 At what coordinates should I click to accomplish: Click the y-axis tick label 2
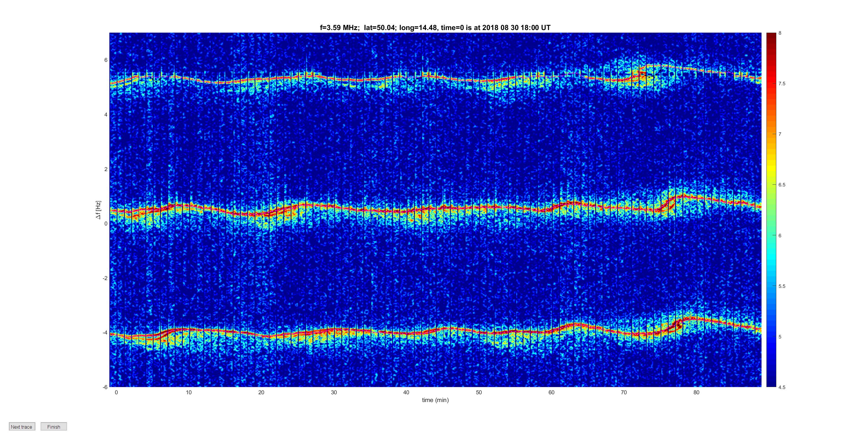click(x=106, y=169)
